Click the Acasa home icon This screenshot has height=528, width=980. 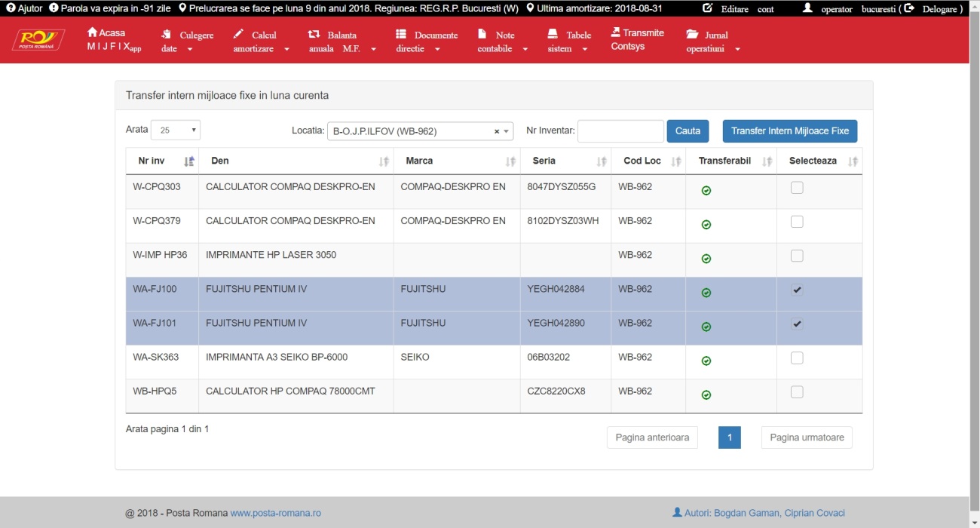(93, 32)
